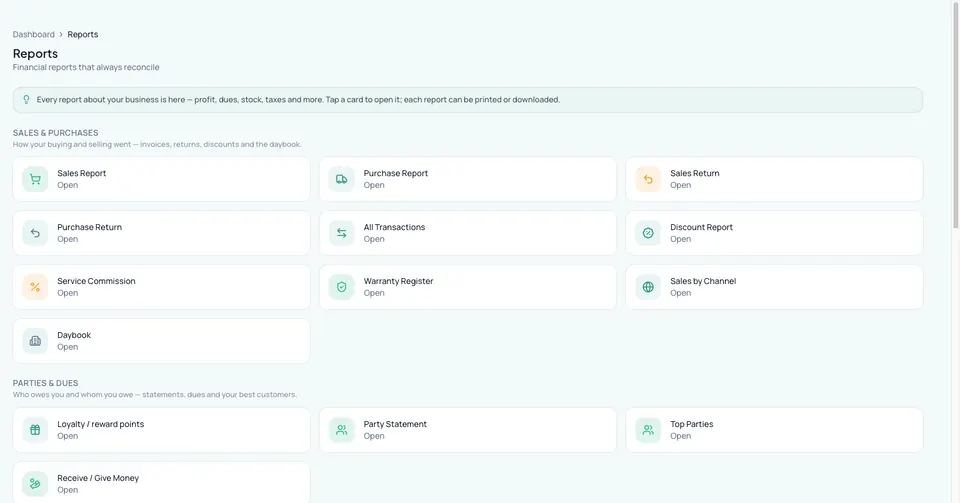Open the Sales by Channel card
The height and width of the screenshot is (503, 960).
(774, 287)
